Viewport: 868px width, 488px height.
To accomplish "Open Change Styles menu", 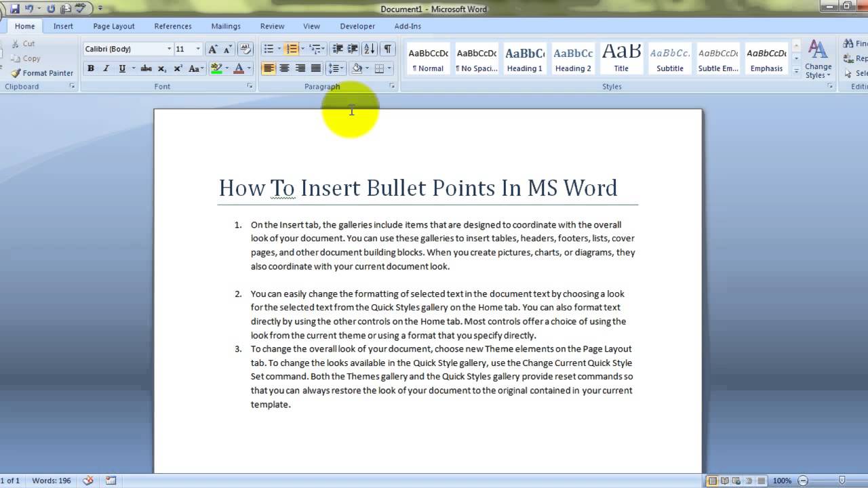I will [x=818, y=60].
